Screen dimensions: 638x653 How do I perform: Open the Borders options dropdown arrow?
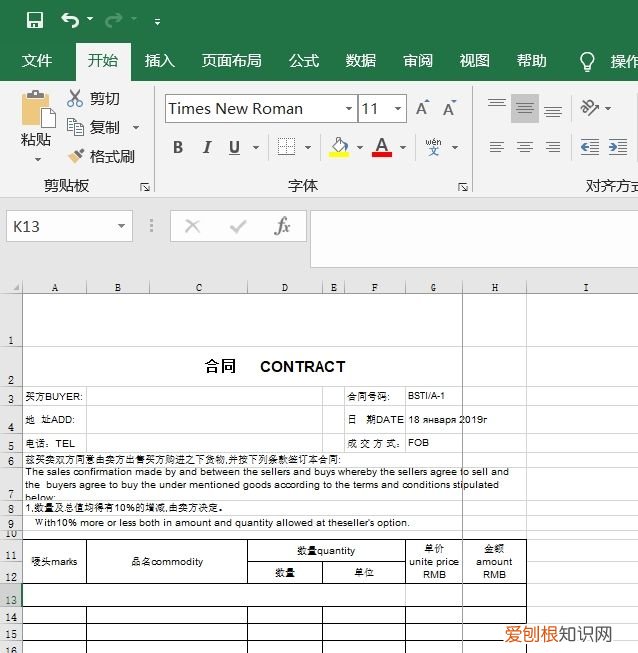[308, 147]
